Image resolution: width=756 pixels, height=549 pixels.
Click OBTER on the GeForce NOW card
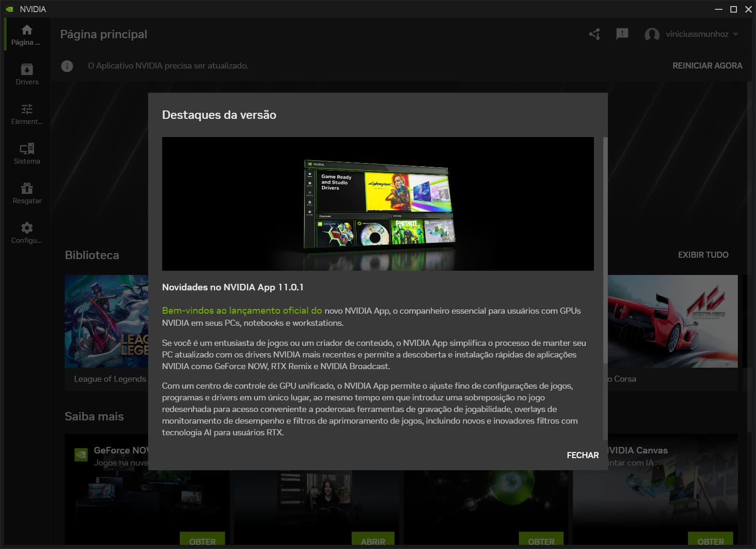click(x=202, y=540)
